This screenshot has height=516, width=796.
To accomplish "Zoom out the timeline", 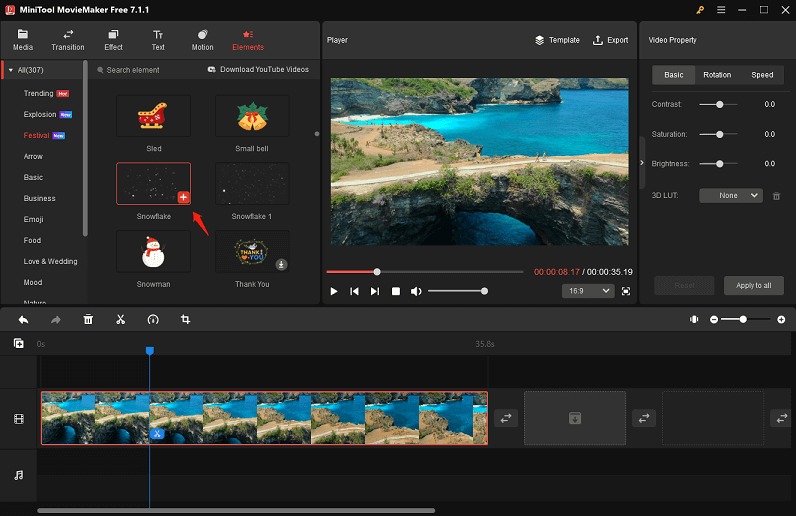I will click(x=714, y=319).
